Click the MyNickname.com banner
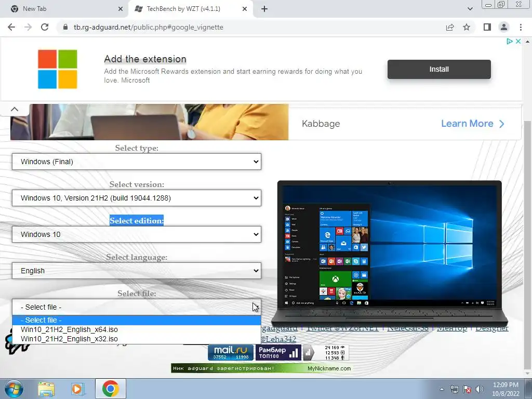Screen dimensions: 532x399 pyautogui.click(x=261, y=368)
